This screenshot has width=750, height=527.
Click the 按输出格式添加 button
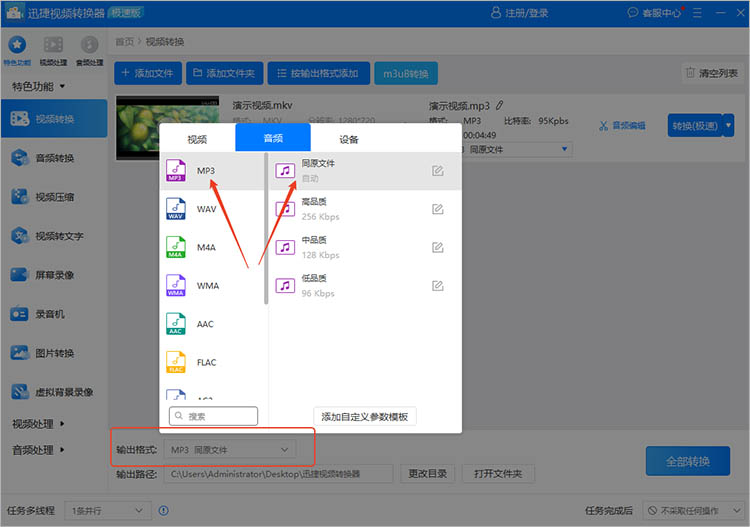coord(319,73)
